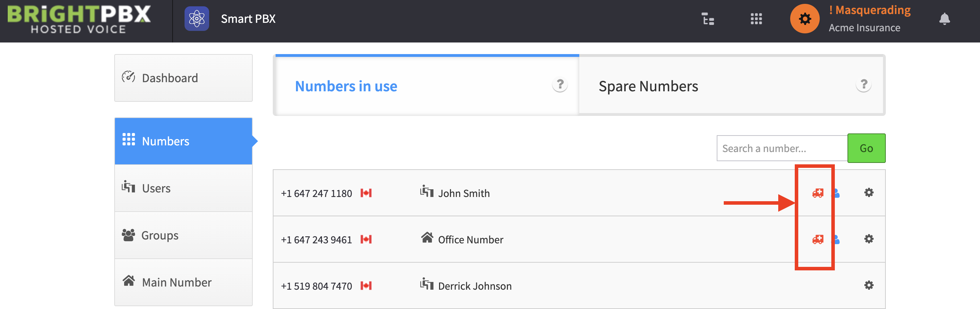Click the Smart PBX title text

(248, 19)
